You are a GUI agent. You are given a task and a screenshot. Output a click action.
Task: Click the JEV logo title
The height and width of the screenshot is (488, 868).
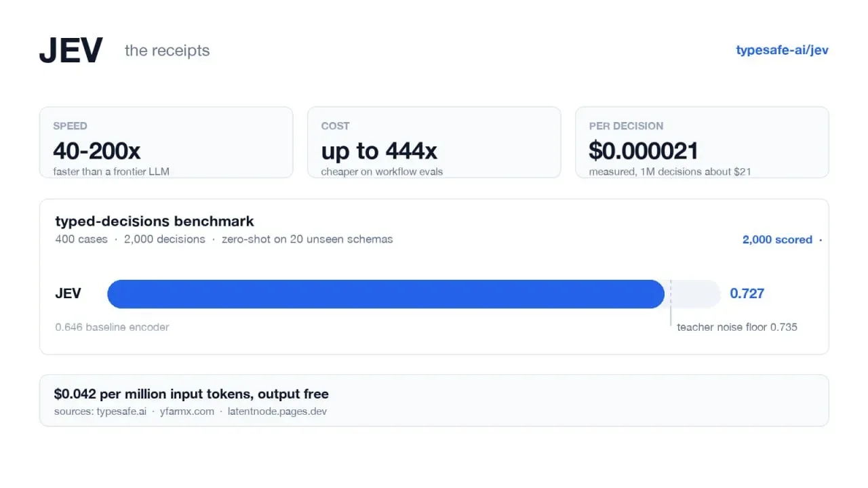pyautogui.click(x=71, y=51)
